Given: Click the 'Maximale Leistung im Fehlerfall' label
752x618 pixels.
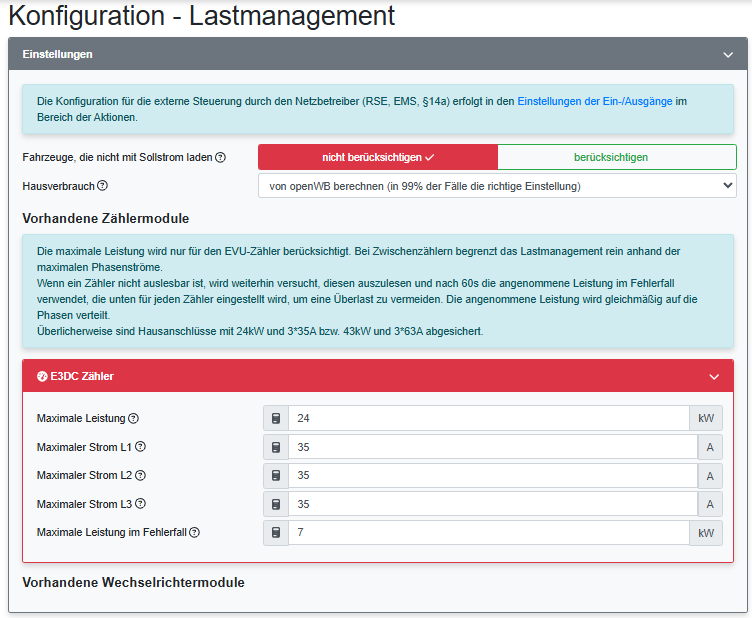Looking at the screenshot, I should (x=112, y=532).
